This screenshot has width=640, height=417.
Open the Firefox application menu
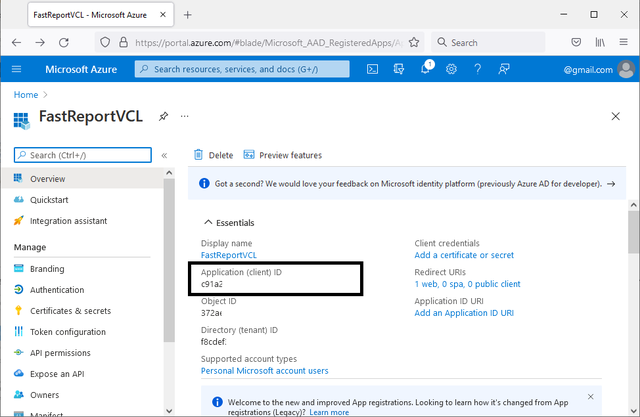tap(623, 42)
